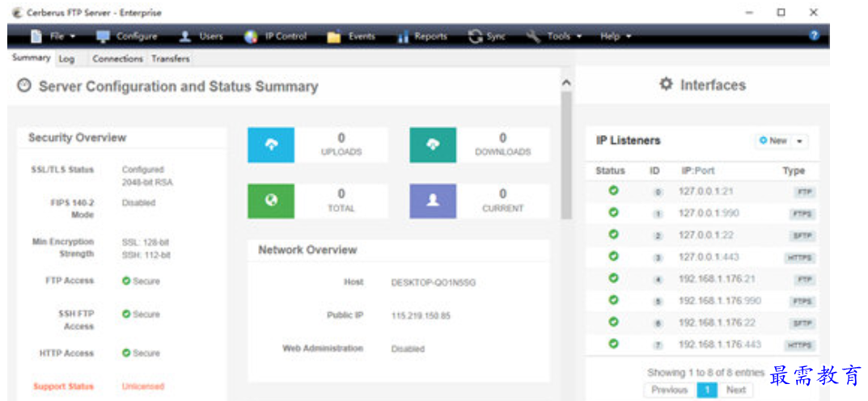Click the status icon for 127.0.0.1:21
The height and width of the screenshot is (401, 868).
coord(613,191)
